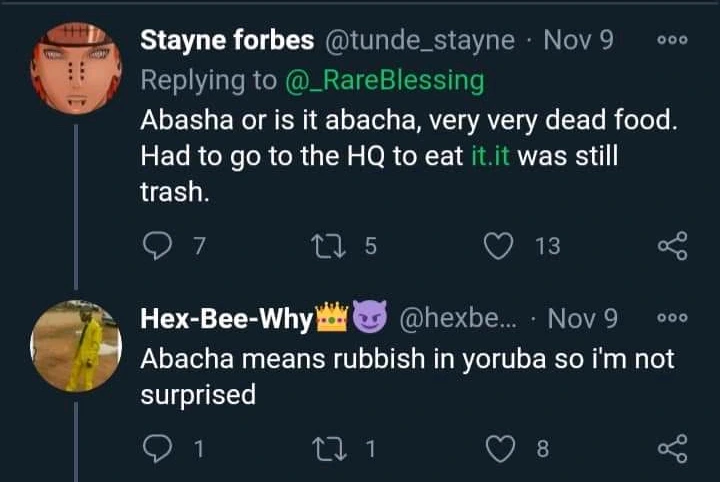Image resolution: width=720 pixels, height=482 pixels.
Task: Retweet Stayne forbes' abacha tweet
Action: pyautogui.click(x=327, y=246)
